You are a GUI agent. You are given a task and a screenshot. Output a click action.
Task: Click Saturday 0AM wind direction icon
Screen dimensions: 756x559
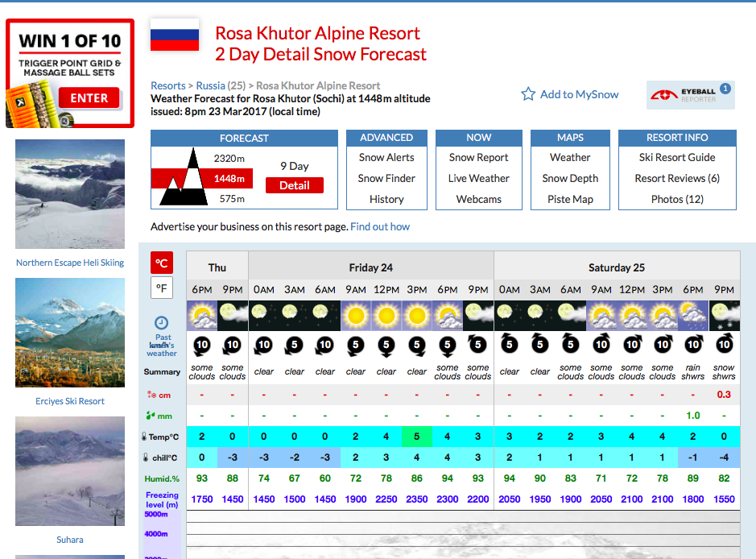point(509,343)
